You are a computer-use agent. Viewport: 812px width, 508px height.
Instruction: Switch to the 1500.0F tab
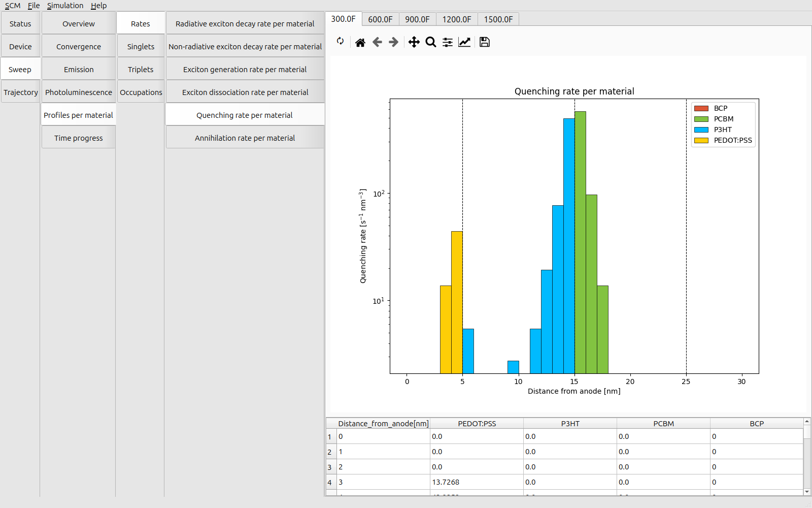pyautogui.click(x=498, y=19)
